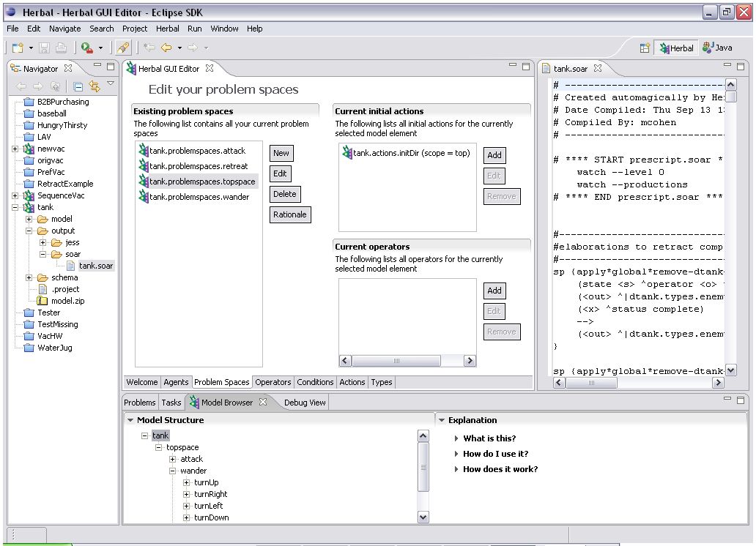Collapse the output folder in Navigator
The width and height of the screenshot is (756, 546).
tap(29, 231)
